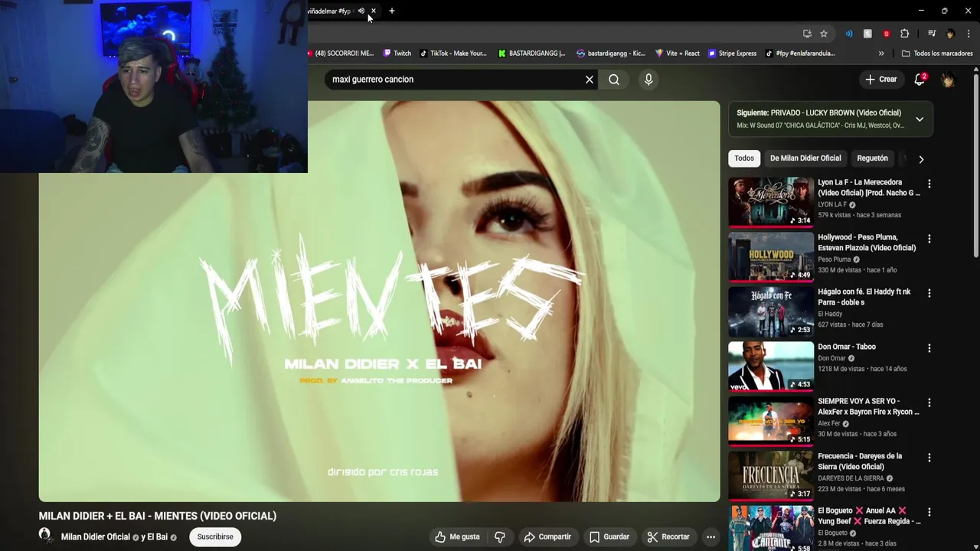Open the grey square extension icon
This screenshot has height=551, width=980.
point(867,34)
